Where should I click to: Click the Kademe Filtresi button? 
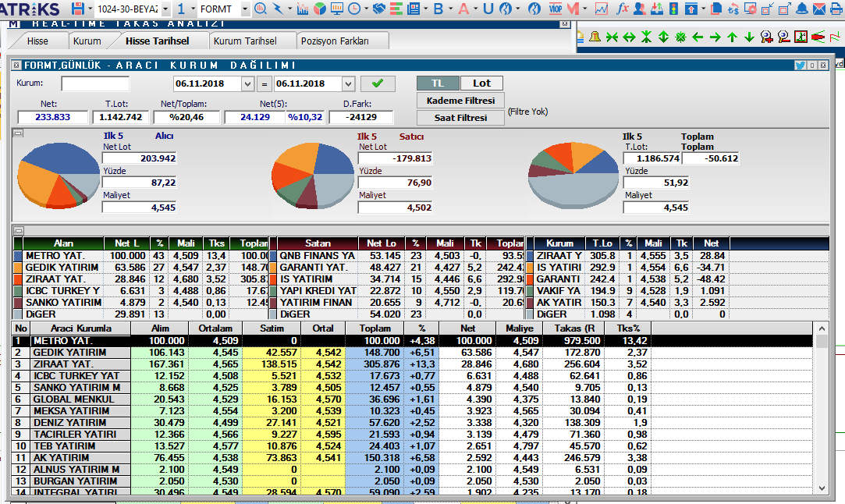(460, 101)
